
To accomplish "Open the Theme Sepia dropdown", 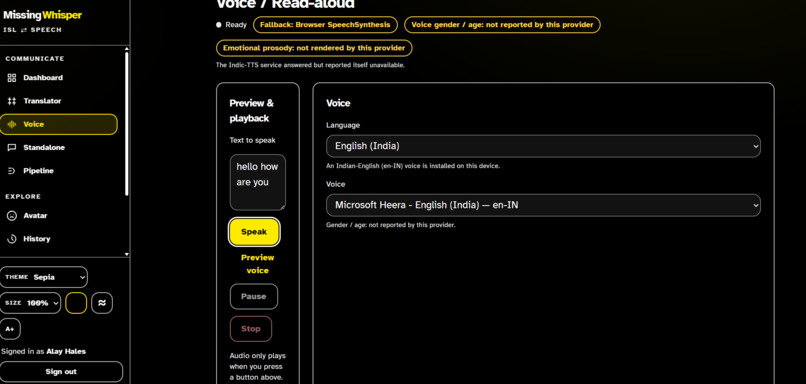I will pos(44,277).
